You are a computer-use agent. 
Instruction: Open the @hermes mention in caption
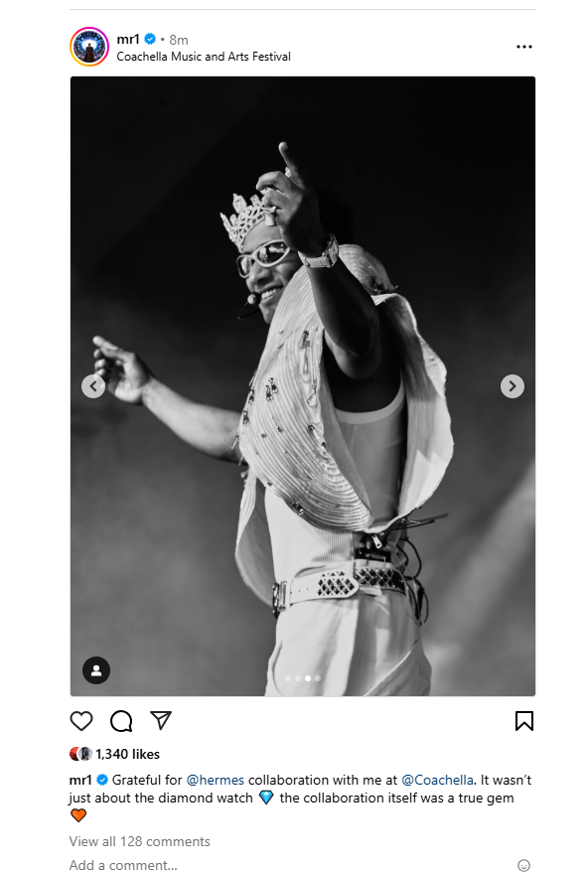pos(215,780)
